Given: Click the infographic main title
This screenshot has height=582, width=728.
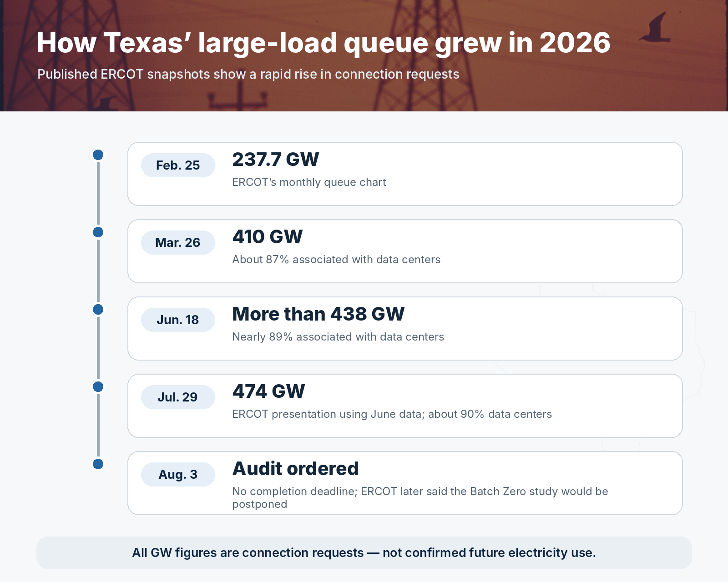Looking at the screenshot, I should coord(323,43).
